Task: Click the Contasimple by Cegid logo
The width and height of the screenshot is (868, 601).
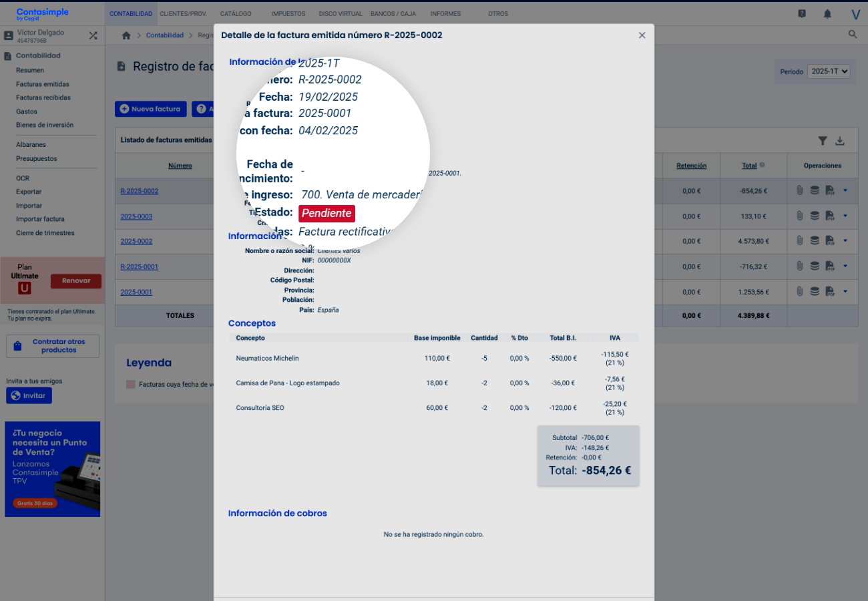Action: pyautogui.click(x=42, y=14)
